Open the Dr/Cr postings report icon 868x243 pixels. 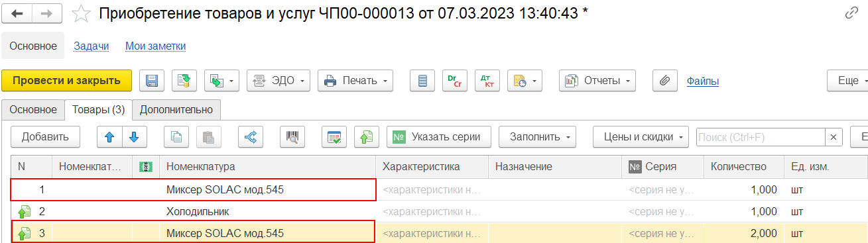455,81
